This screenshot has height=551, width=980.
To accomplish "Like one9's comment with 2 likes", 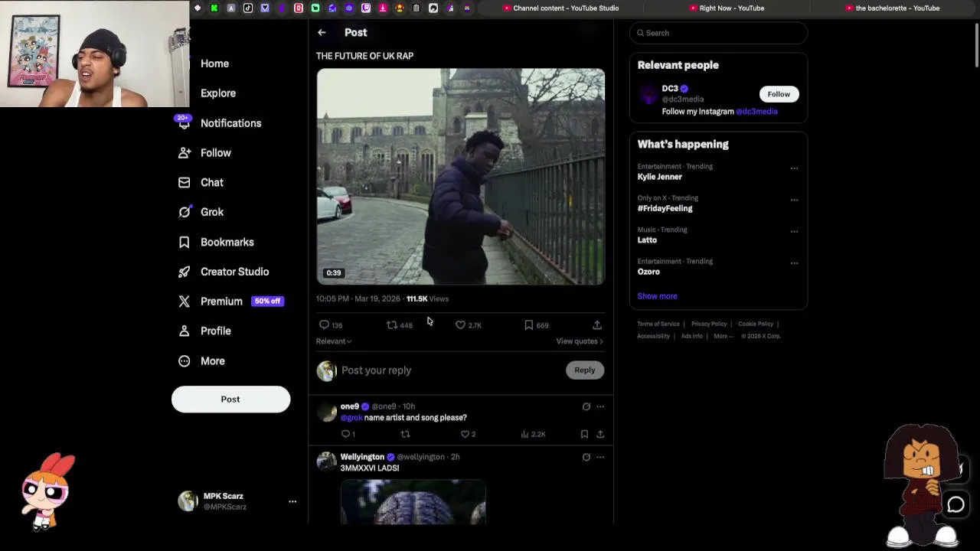I will tap(465, 435).
